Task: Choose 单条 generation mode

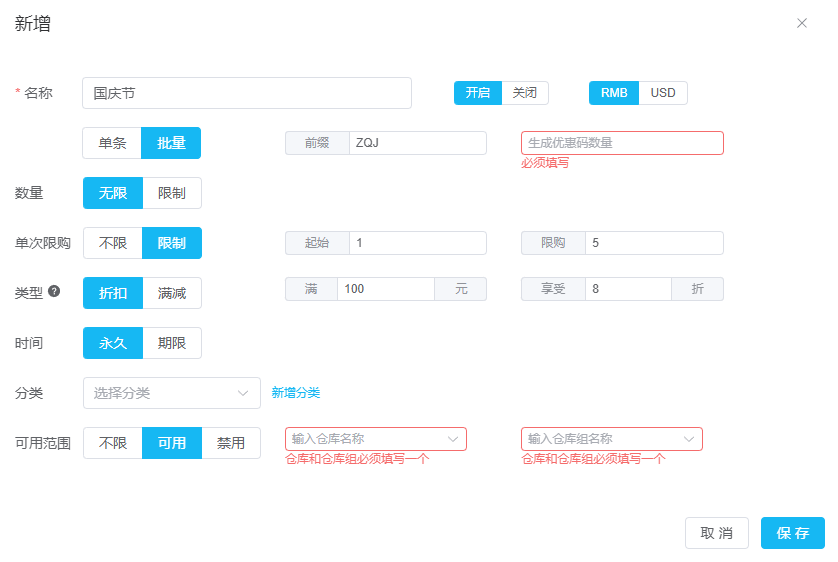Action: click(x=112, y=143)
